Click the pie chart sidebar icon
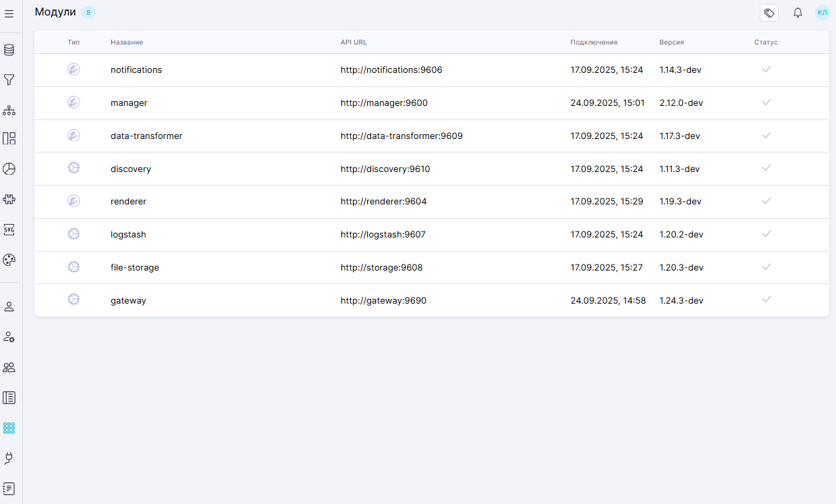Image resolution: width=836 pixels, height=504 pixels. (9, 169)
